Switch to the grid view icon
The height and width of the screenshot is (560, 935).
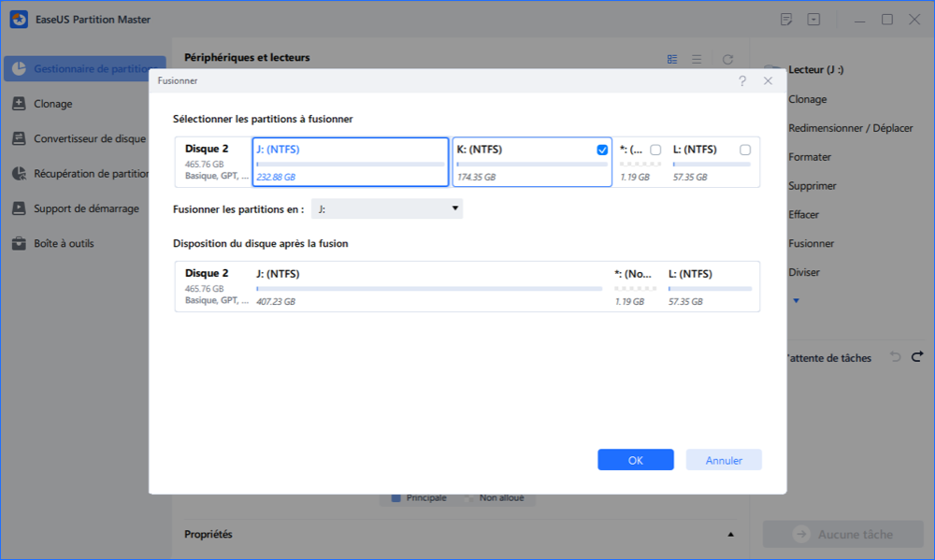point(672,59)
